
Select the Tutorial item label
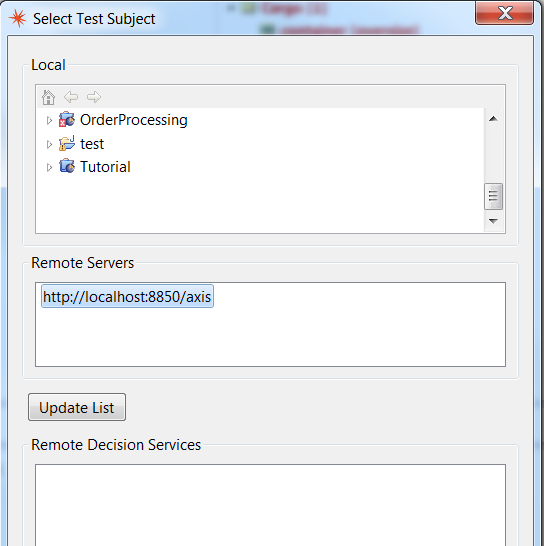tap(105, 167)
